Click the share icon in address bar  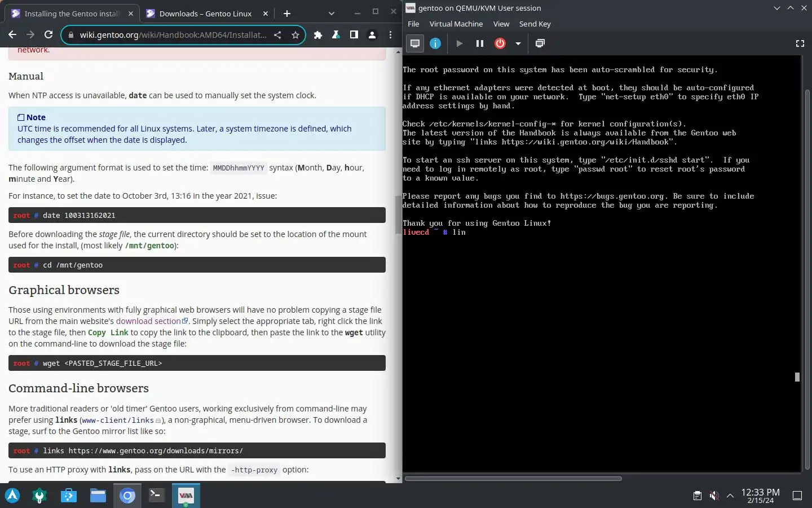277,35
